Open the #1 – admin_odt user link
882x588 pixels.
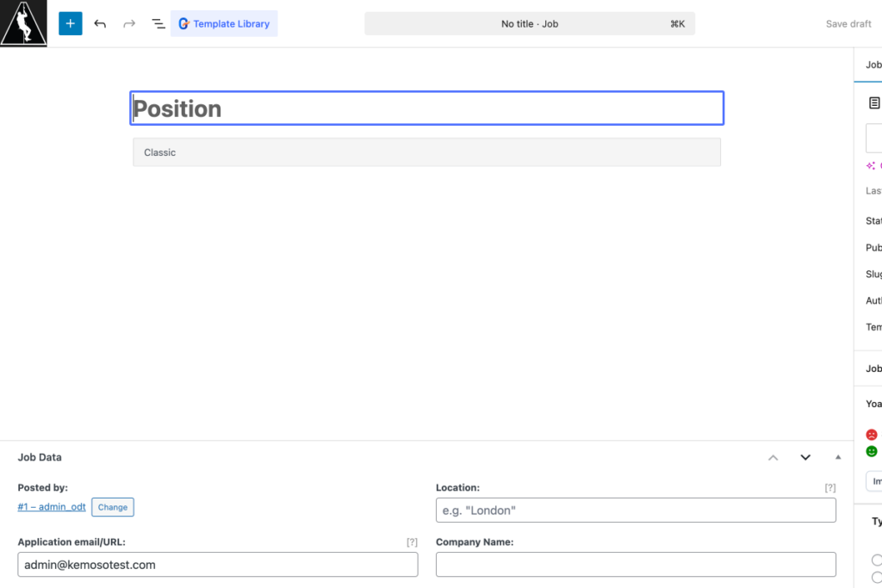coord(52,507)
